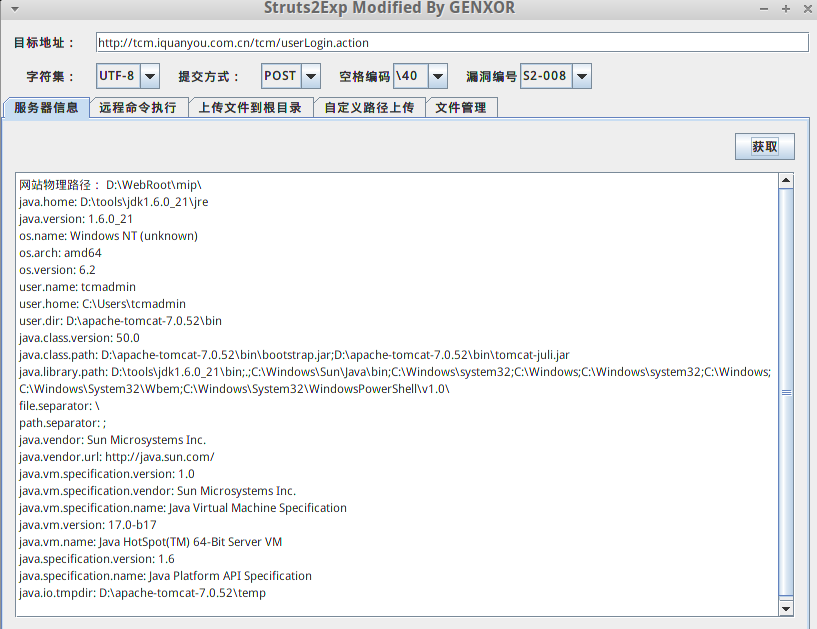Click the file.separator line
Screen dimensions: 817x629
59,406
